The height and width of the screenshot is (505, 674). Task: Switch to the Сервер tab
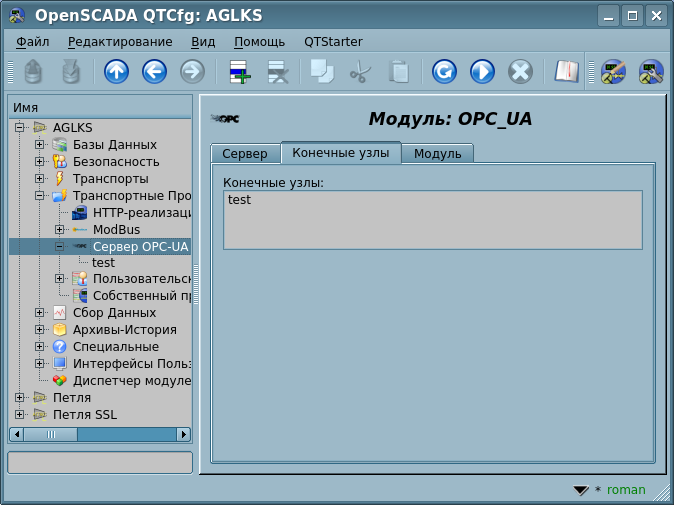coord(244,154)
